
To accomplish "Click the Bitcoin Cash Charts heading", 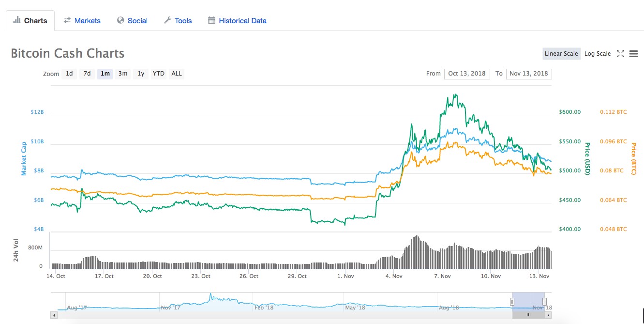I will click(x=68, y=53).
